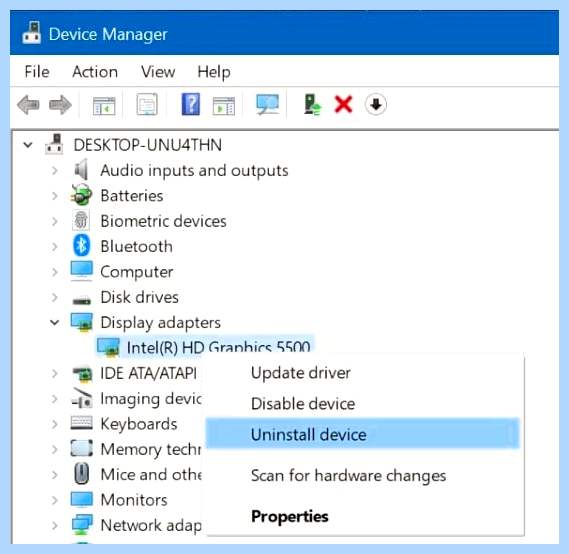
Task: Expand the Batteries chevron
Action: [x=55, y=196]
